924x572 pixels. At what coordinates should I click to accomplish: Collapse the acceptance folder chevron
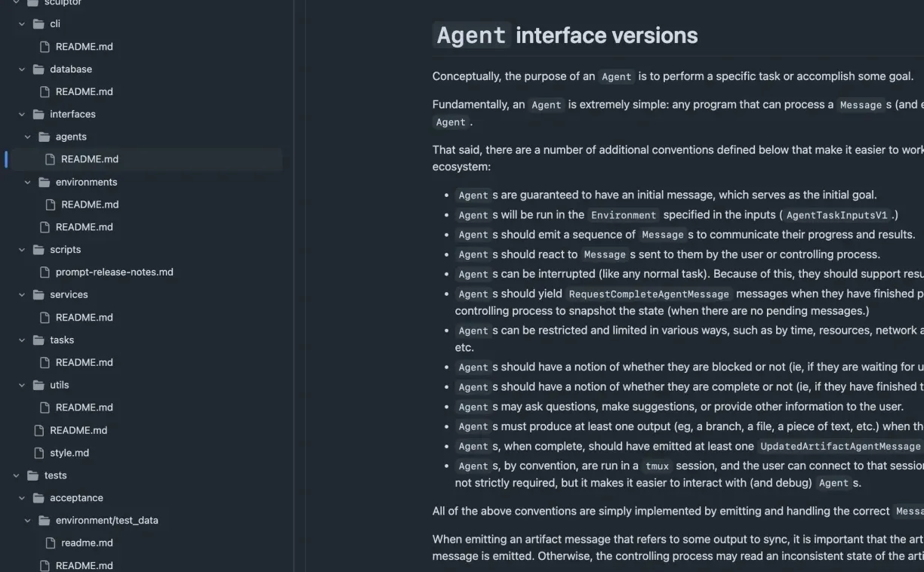22,498
